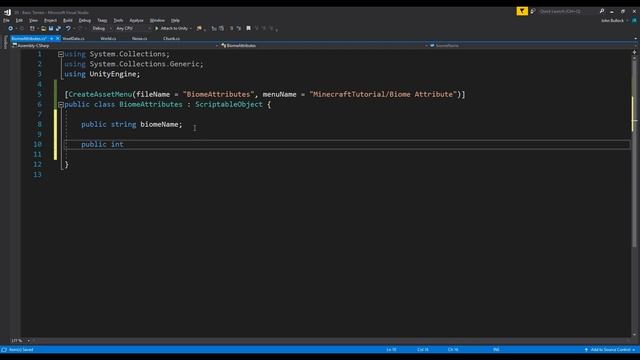Click the editor split handle above the scrollbar
The width and height of the screenshot is (640, 360).
634,52
